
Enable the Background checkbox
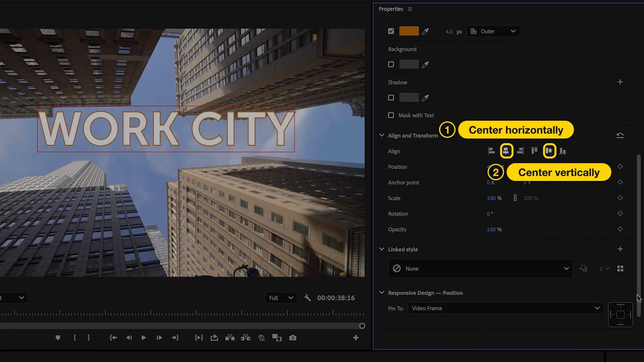(x=391, y=64)
